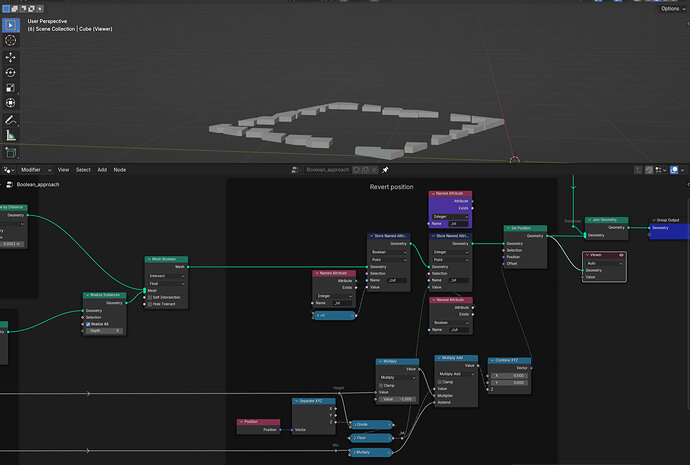Open the Intersect operation dropdown
The height and width of the screenshot is (465, 690).
tap(166, 276)
